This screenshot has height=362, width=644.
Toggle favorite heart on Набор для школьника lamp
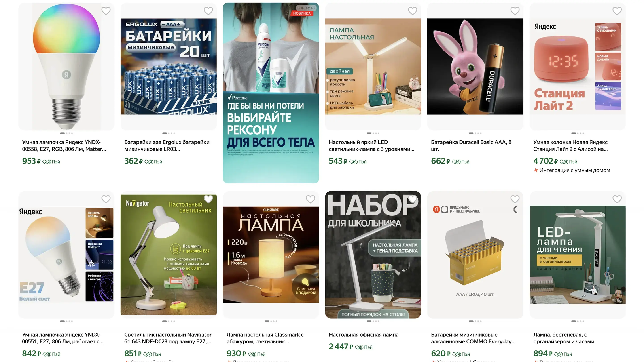(413, 199)
